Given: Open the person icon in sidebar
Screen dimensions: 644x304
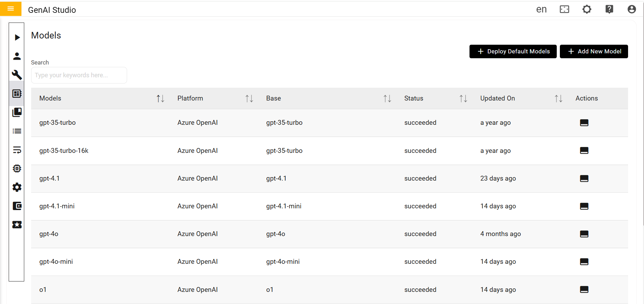Looking at the screenshot, I should pyautogui.click(x=17, y=56).
